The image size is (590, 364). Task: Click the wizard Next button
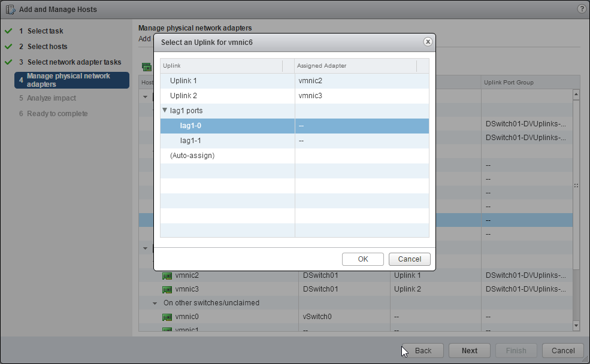tap(469, 351)
